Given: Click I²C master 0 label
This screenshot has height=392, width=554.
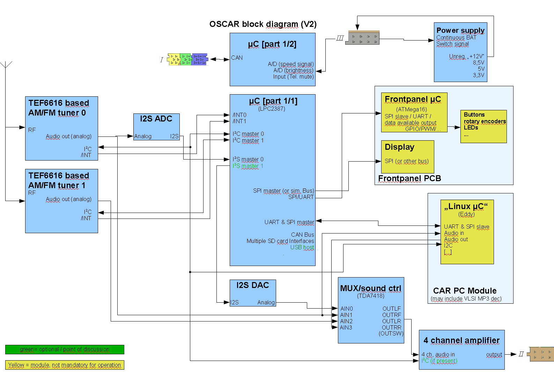Looking at the screenshot, I should [x=248, y=134].
